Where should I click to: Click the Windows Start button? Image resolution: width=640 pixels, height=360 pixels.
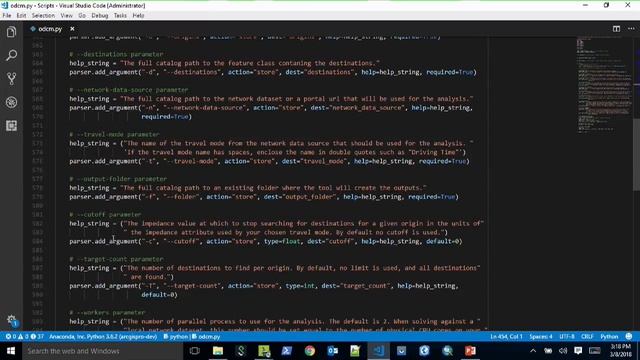[11, 351]
